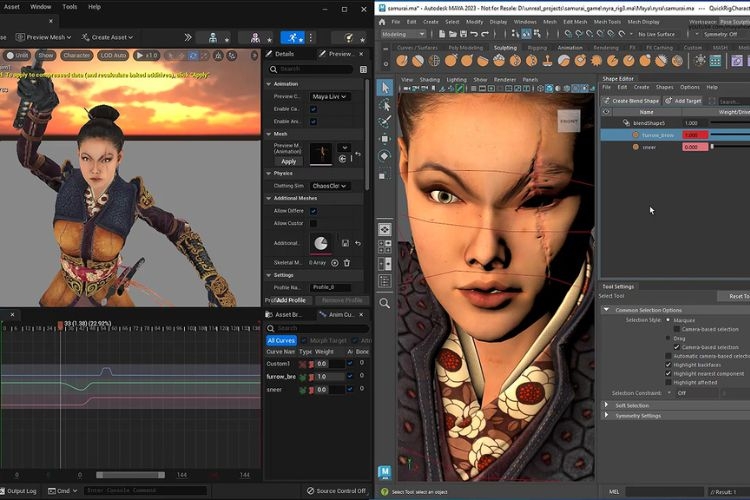Choose the Stamp-shaped sculpt tool on shelf

click(x=547, y=61)
